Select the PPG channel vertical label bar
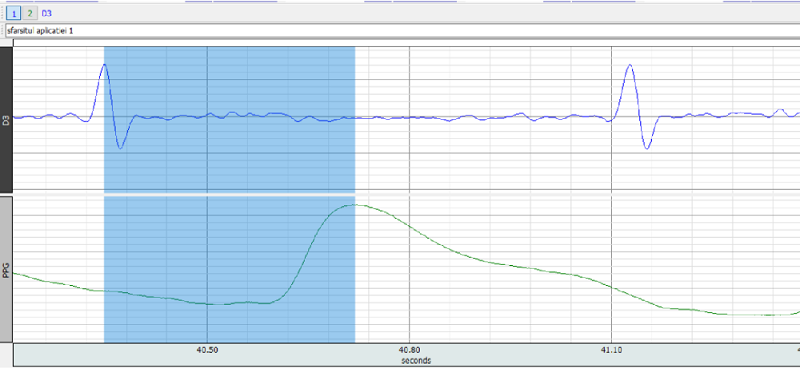Image resolution: width=800 pixels, height=368 pixels. pyautogui.click(x=6, y=269)
